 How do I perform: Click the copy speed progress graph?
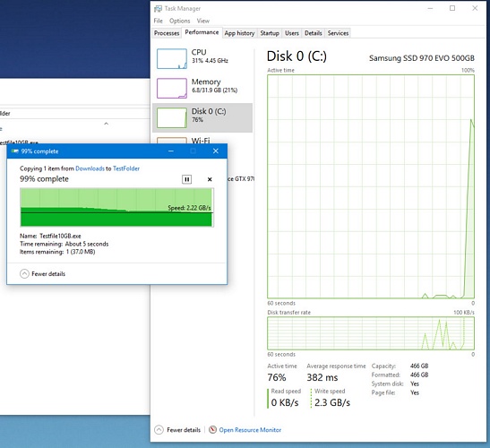click(116, 207)
